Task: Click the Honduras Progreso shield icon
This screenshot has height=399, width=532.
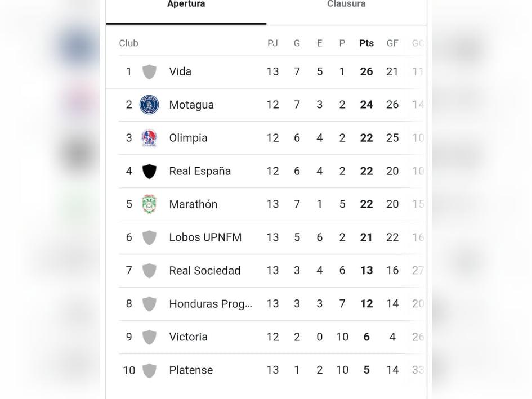Action: (x=149, y=304)
